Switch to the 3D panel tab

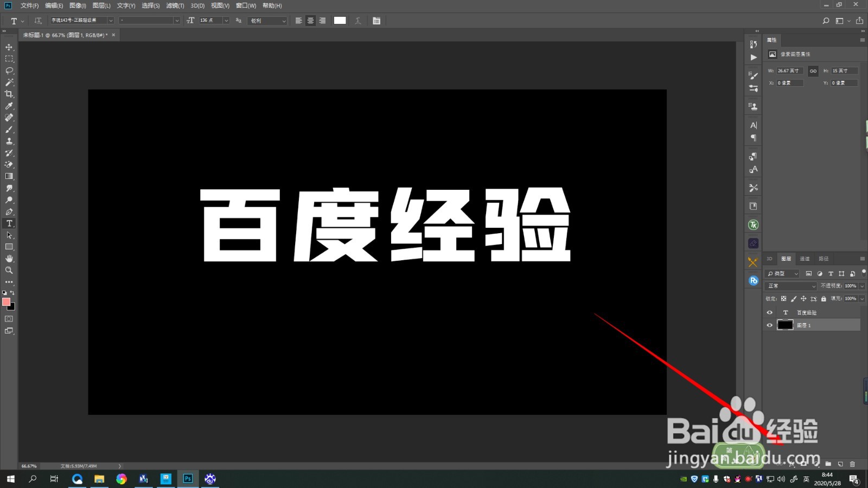coord(769,259)
